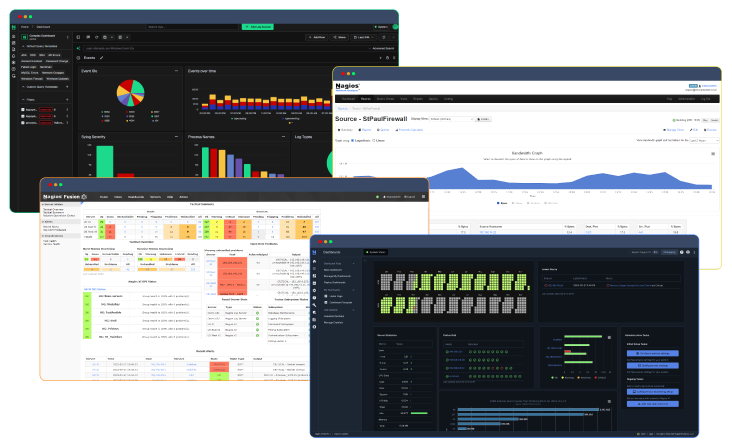The height and width of the screenshot is (448, 732).
Task: Toggle Bits/Sec series in Bandwidth Graph legend
Action: click(x=551, y=203)
